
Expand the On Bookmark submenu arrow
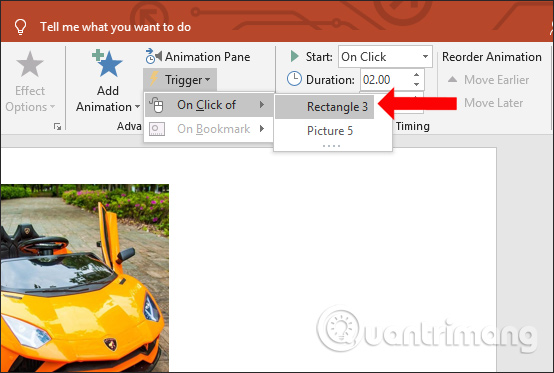(262, 129)
